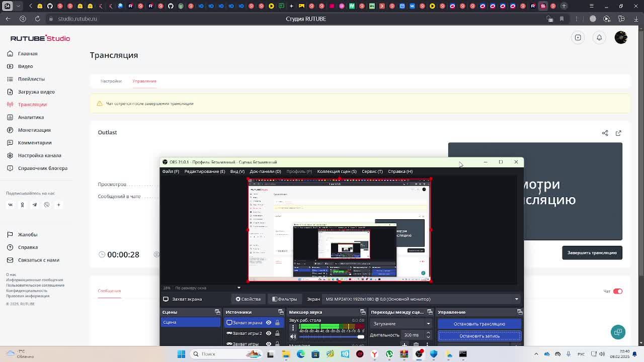Open the Затухание transition dropdown
This screenshot has width=644, height=362.
[401, 324]
